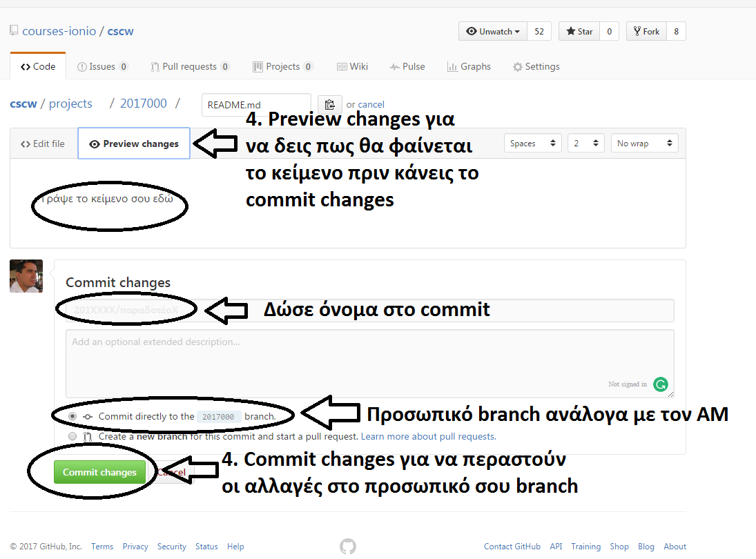The width and height of the screenshot is (756, 559).
Task: Open the API footer link
Action: click(556, 547)
